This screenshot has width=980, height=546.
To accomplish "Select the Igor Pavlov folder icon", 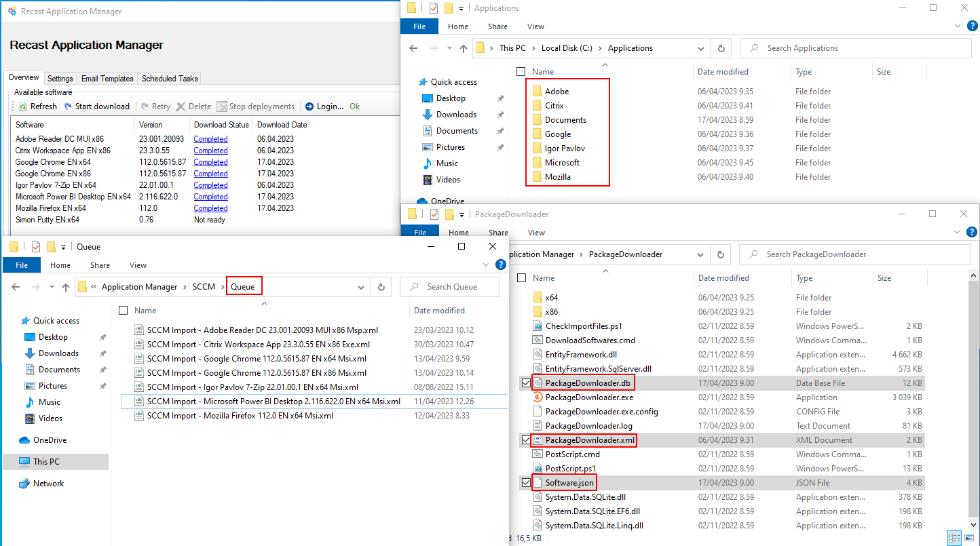I will [536, 149].
